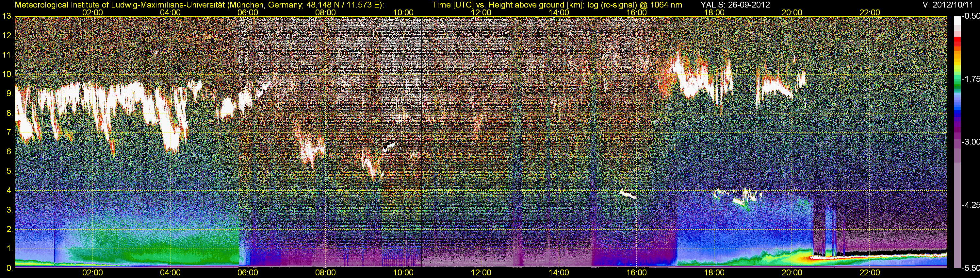Click the 16:00 label on the upper time axis
This screenshot has width=980, height=278.
coord(636,12)
